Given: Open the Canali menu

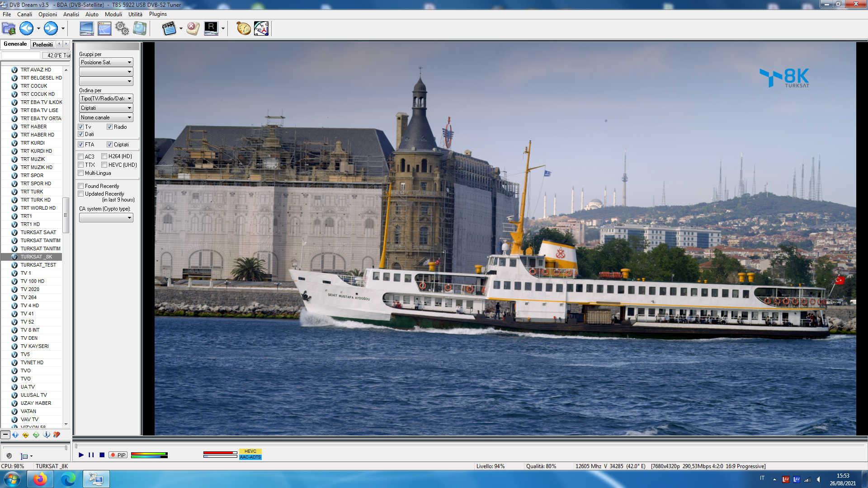Looking at the screenshot, I should click(x=24, y=14).
